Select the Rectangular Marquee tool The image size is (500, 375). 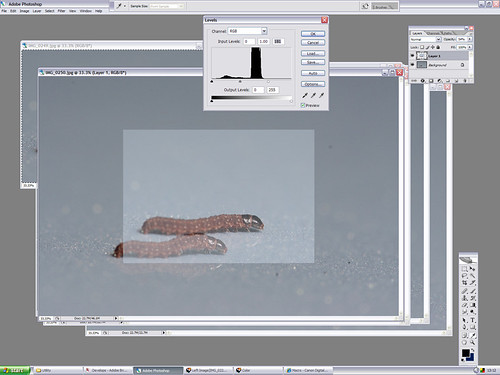(464, 268)
